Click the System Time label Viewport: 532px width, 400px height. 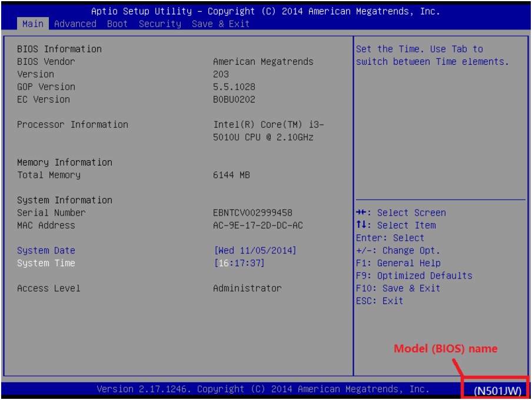click(46, 263)
